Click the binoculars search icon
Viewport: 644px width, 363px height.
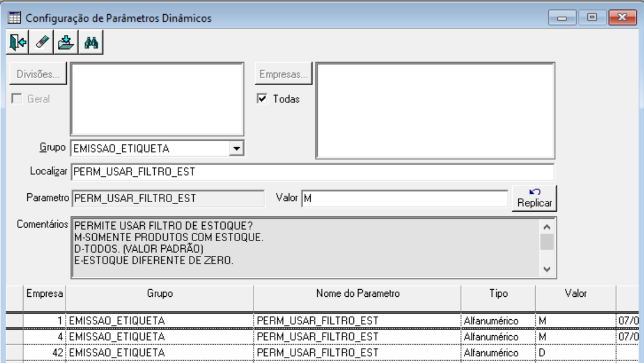(91, 42)
